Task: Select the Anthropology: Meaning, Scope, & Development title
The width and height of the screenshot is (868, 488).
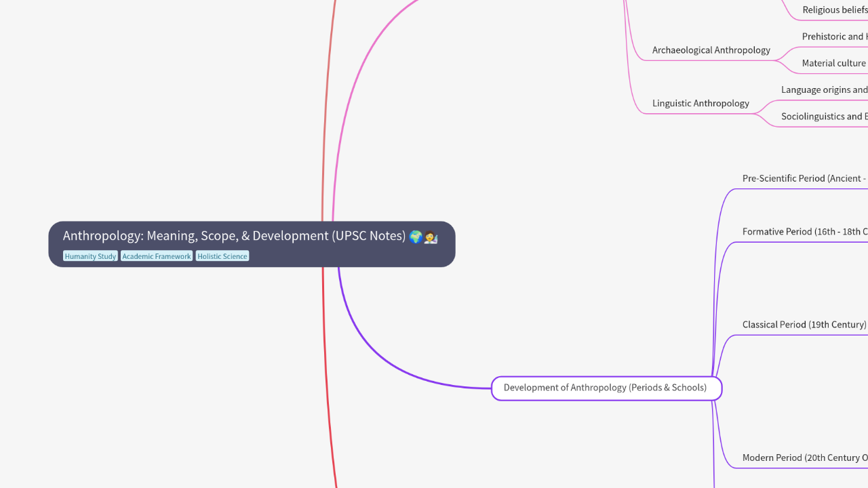Action: point(234,236)
